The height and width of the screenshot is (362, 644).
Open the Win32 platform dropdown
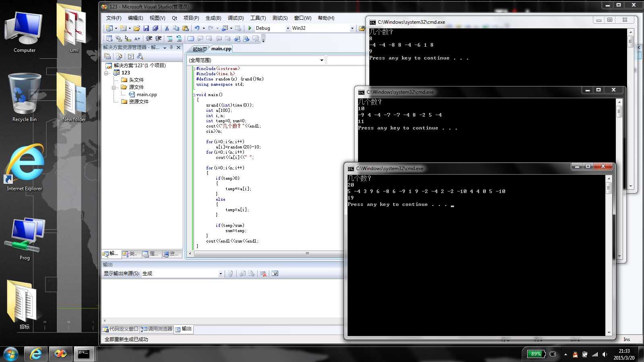click(352, 28)
